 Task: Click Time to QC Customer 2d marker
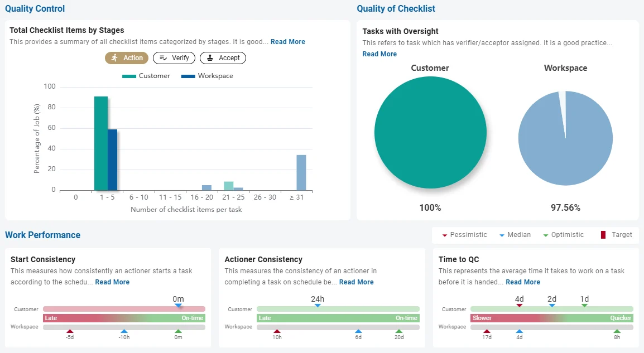point(552,306)
